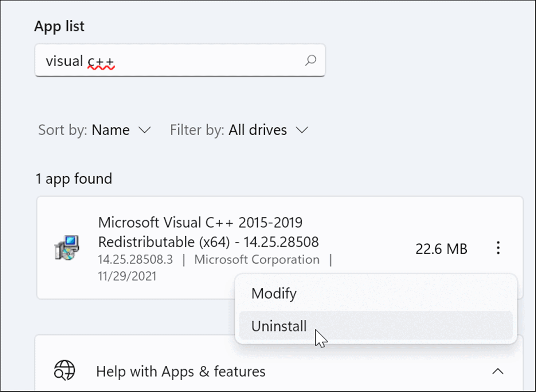Click the search icon in the App list box

coord(311,60)
